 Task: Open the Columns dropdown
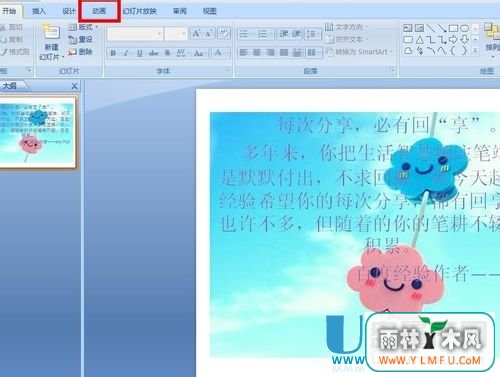point(313,53)
